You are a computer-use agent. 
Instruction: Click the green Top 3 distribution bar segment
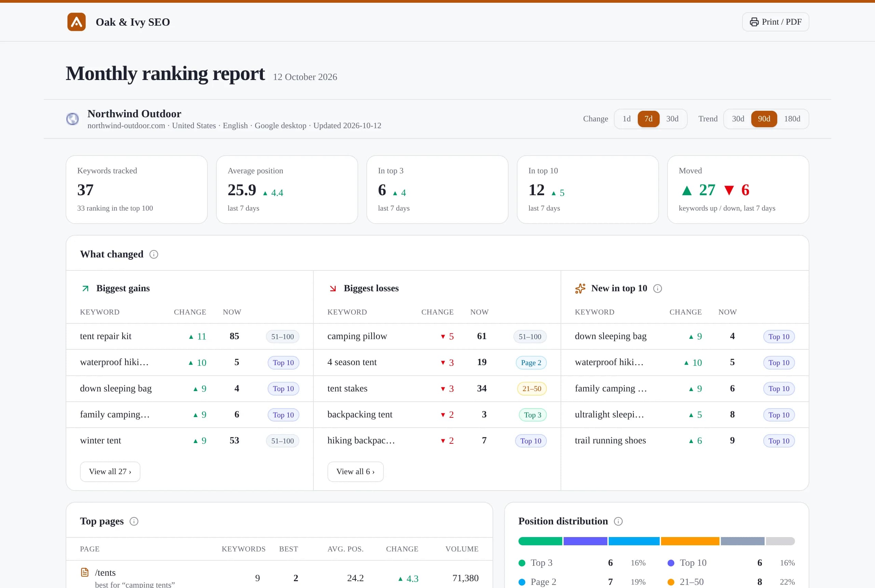pyautogui.click(x=540, y=541)
